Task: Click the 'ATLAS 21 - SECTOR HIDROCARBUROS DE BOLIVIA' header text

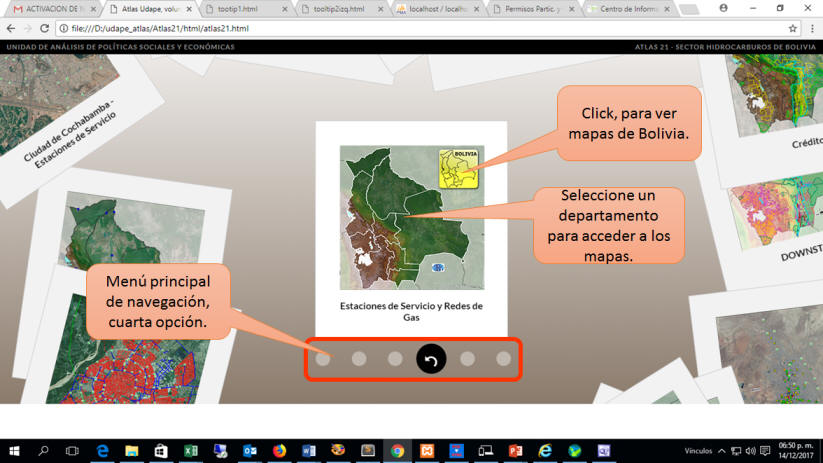Action: [725, 47]
